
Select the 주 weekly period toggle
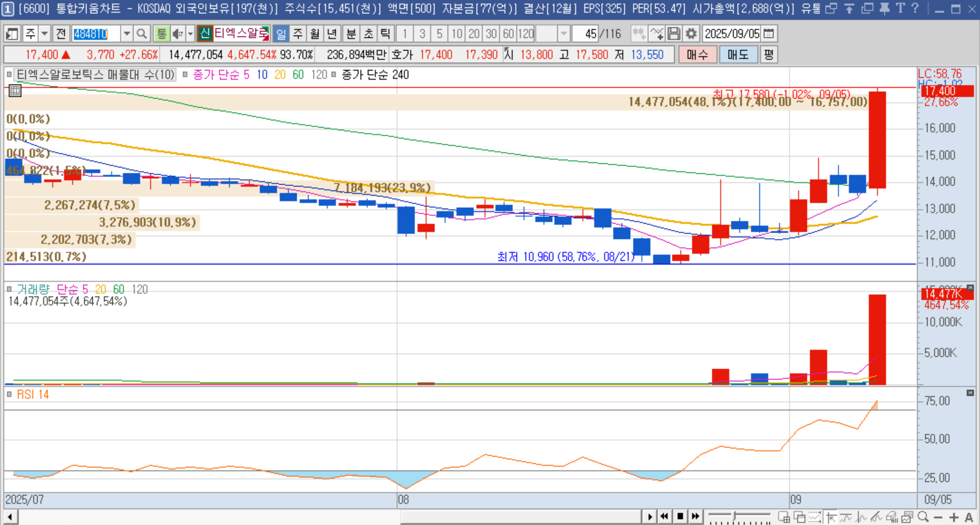pos(298,34)
